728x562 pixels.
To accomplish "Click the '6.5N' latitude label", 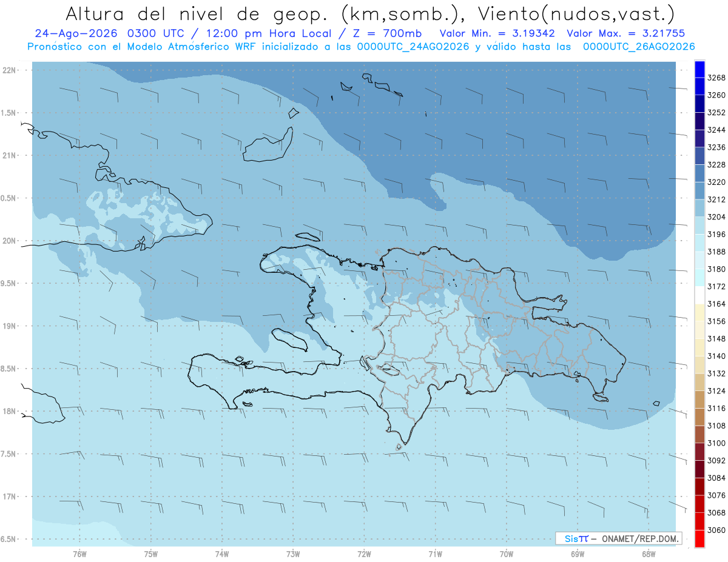I will 9,540.
